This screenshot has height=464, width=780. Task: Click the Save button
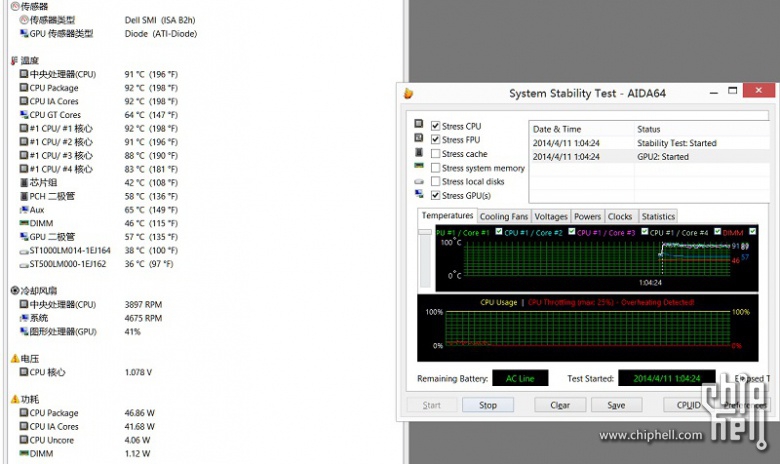[x=616, y=405]
